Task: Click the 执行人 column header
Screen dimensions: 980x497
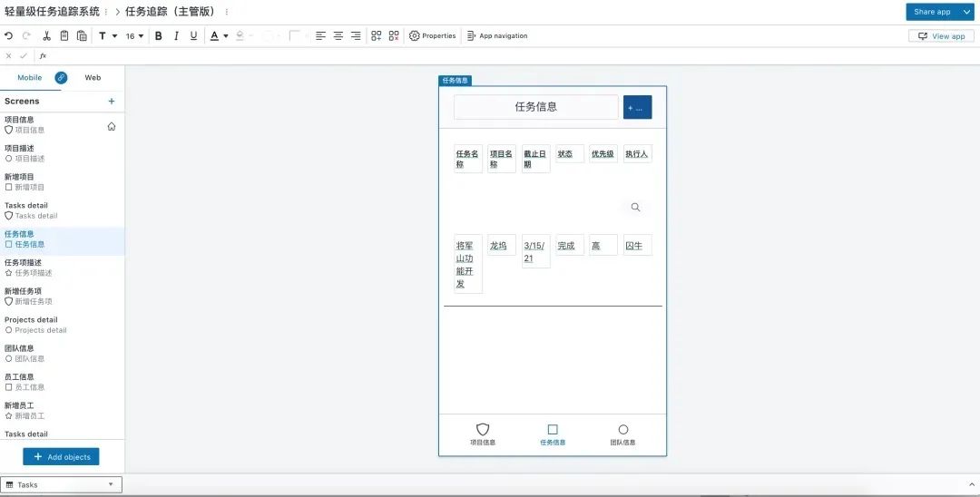Action: [638, 153]
